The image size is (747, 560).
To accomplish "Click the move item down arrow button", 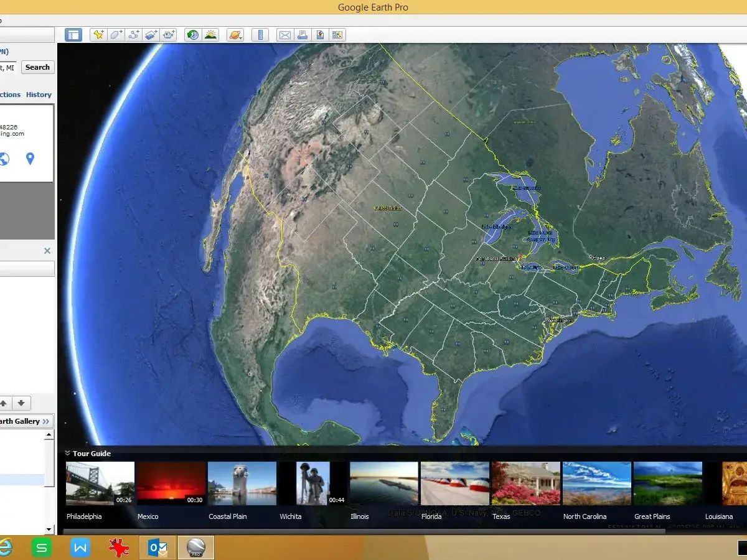I will [21, 403].
